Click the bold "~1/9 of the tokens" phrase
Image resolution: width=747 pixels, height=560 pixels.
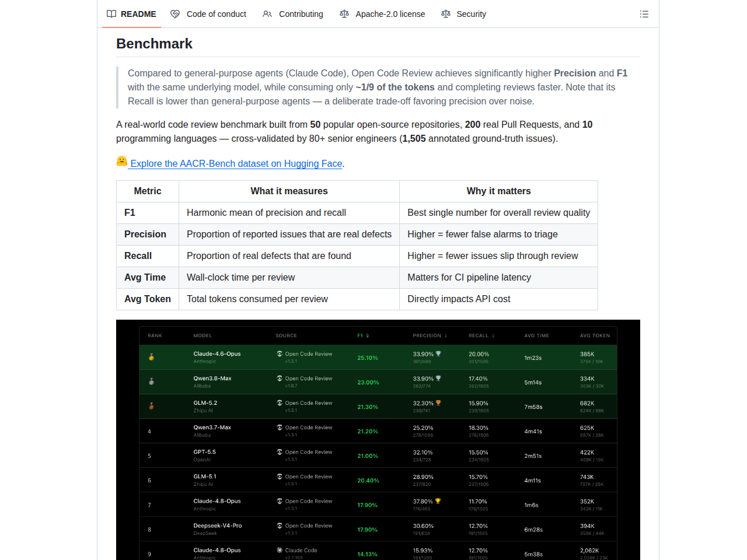pos(395,87)
